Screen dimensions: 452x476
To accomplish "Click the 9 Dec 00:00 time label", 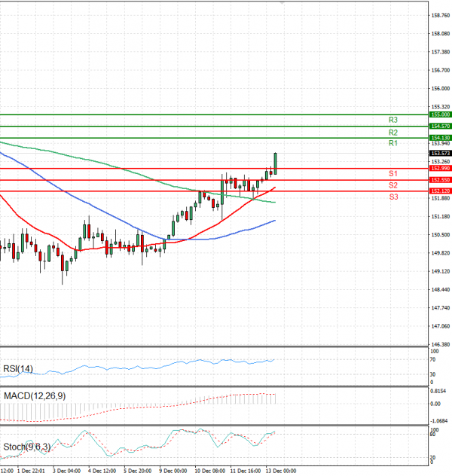I will coord(173,471).
